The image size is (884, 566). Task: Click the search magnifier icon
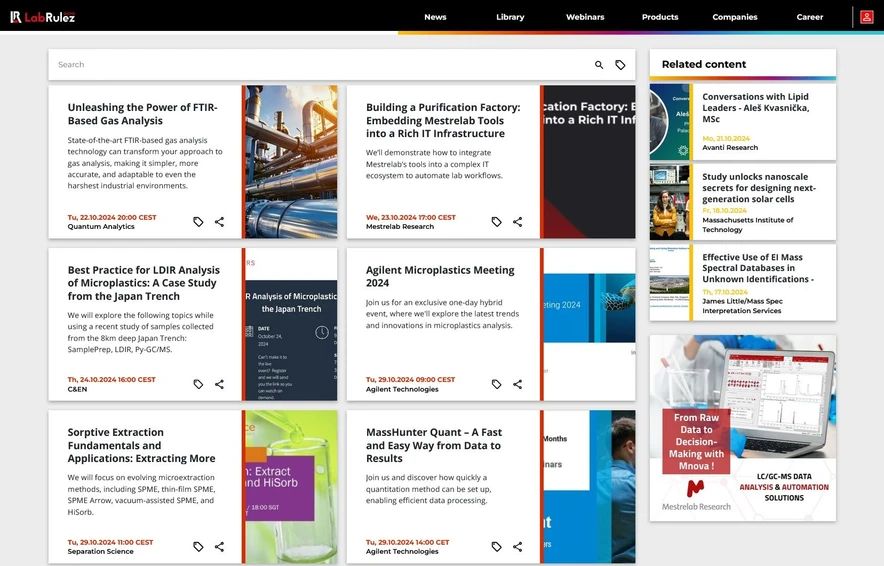(x=599, y=65)
